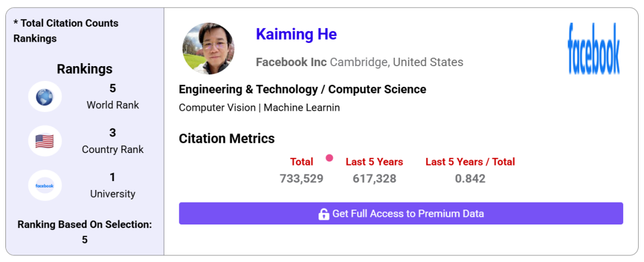
Task: Click the unlock icon on premium button
Action: (324, 214)
